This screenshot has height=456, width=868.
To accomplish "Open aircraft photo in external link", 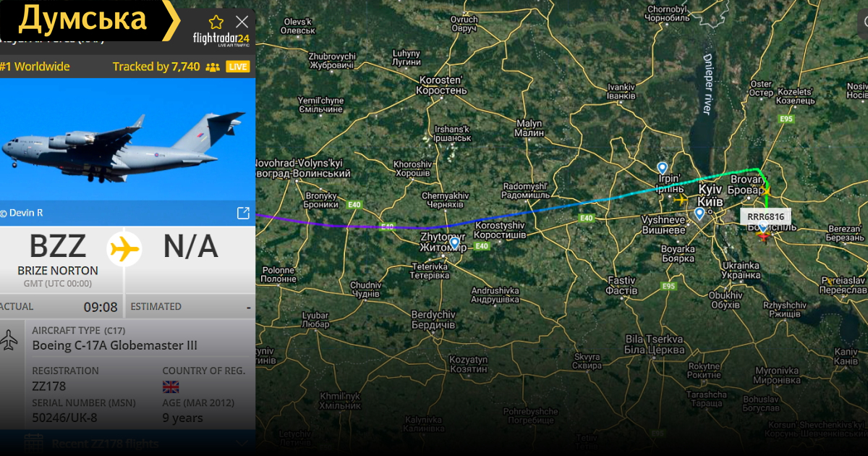I will pos(243,213).
